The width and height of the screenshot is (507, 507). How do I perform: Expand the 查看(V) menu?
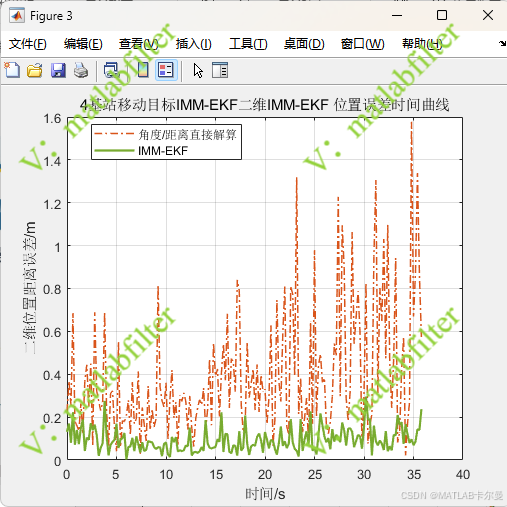(x=139, y=44)
